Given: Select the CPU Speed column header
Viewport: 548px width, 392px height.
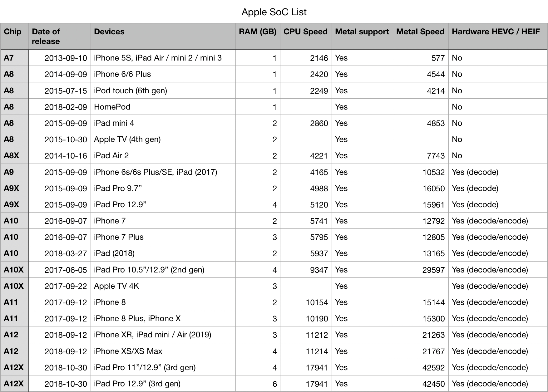Looking at the screenshot, I should tap(306, 36).
